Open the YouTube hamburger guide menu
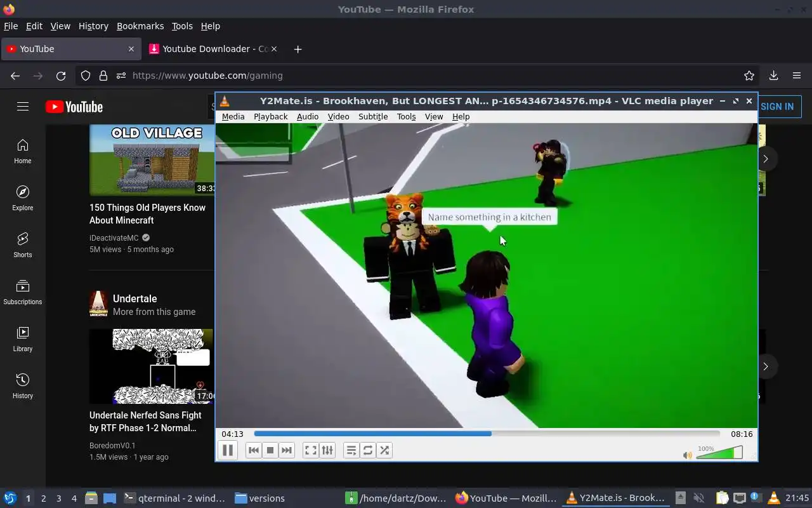 tap(23, 107)
